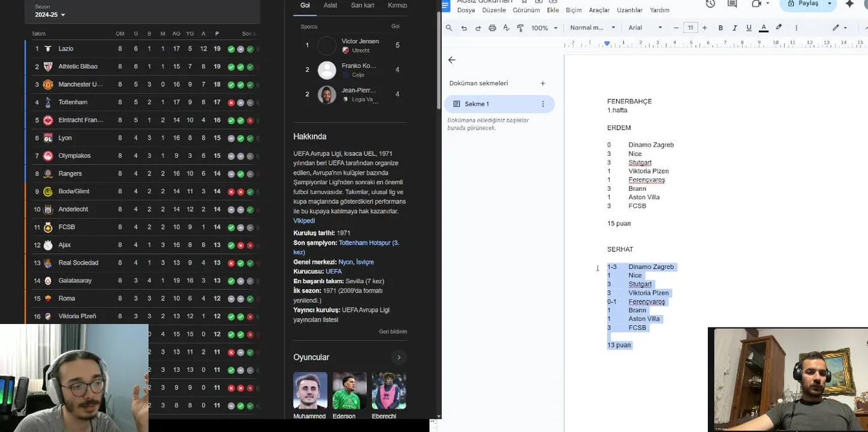Open the share options dropdown arrow
This screenshot has height=432, width=868.
(x=830, y=4)
